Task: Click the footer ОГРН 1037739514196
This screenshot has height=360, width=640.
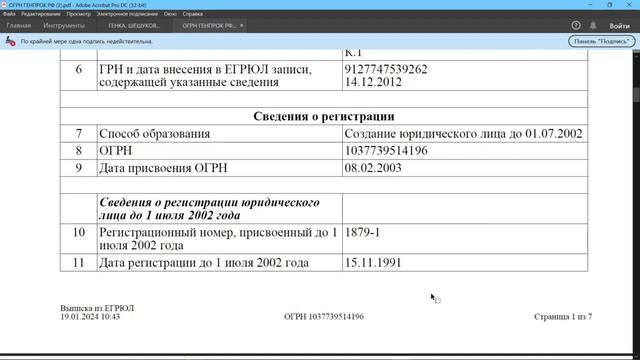Action: (324, 317)
